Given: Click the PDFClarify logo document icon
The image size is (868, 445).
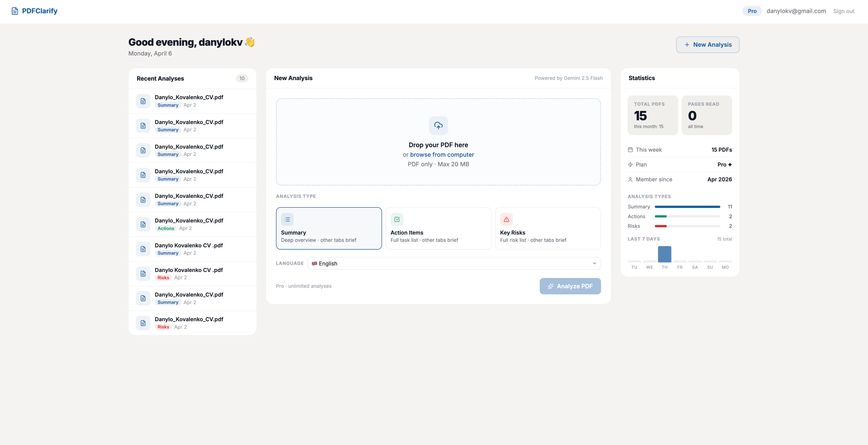Looking at the screenshot, I should click(x=15, y=11).
